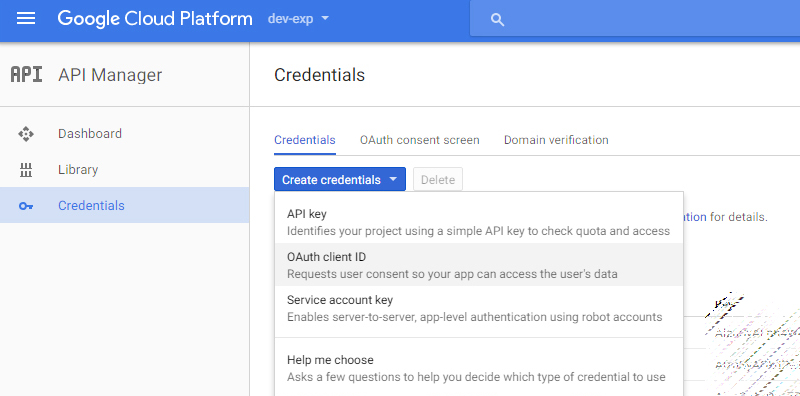Select OAuth client ID option

pyautogui.click(x=479, y=264)
